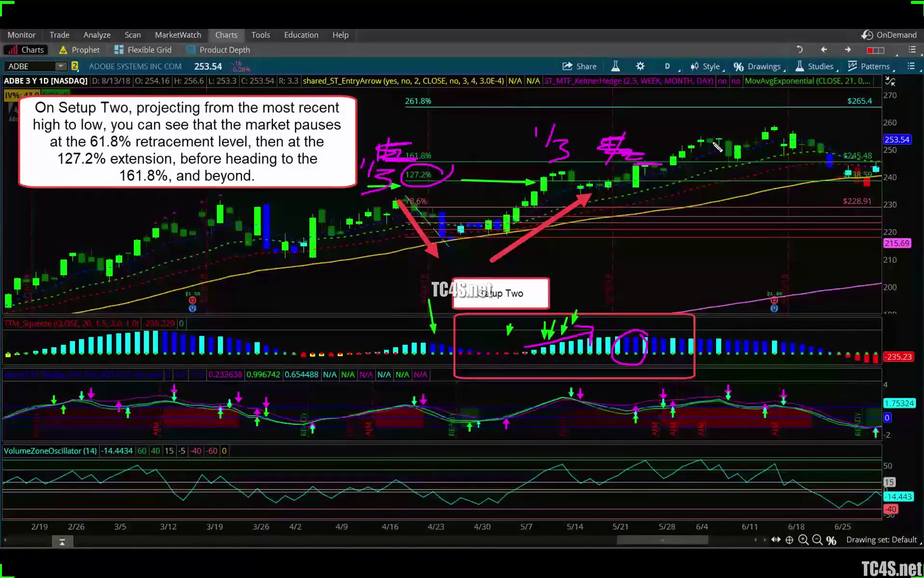Image resolution: width=924 pixels, height=578 pixels.
Task: Open the Monitor tab
Action: click(21, 35)
